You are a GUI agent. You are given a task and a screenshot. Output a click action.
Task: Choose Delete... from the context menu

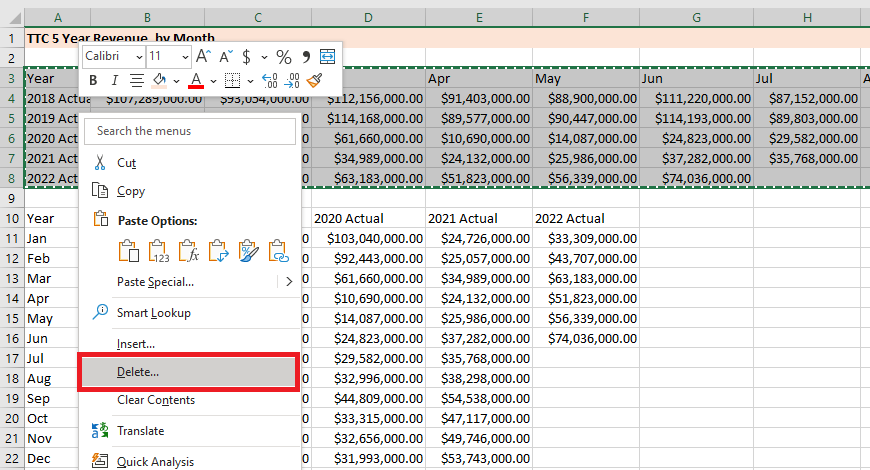[138, 372]
